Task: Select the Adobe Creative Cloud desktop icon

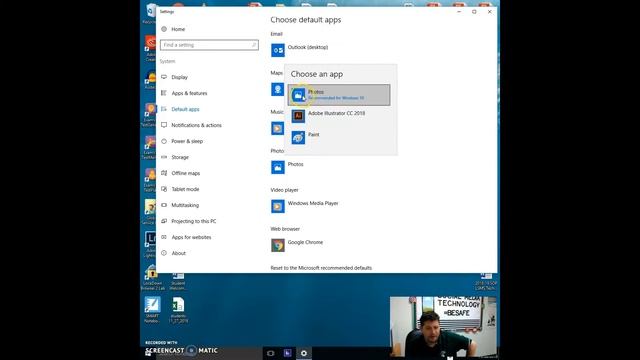Action: pos(150,48)
